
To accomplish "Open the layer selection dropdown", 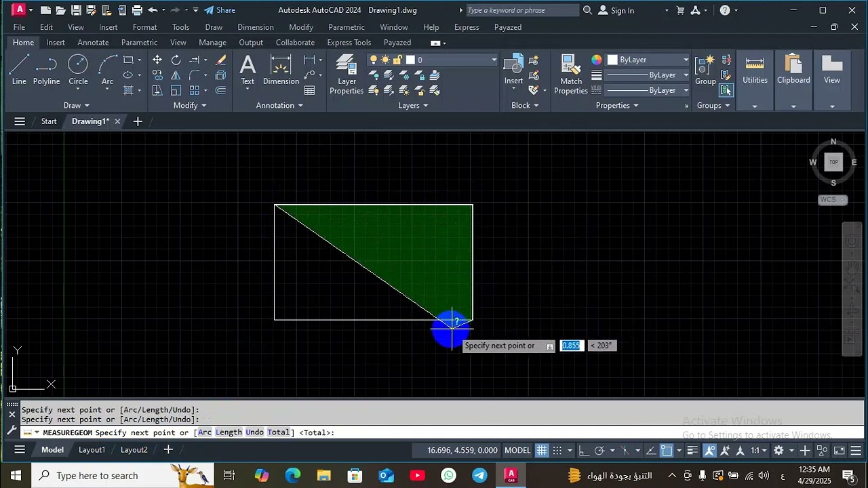I will click(x=433, y=60).
